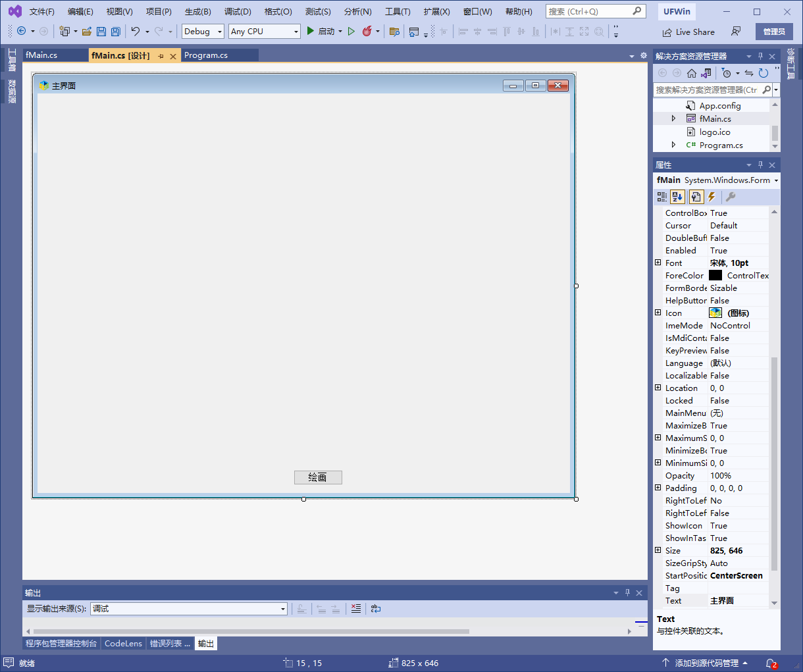Show Events with the lightning bolt icon

[x=712, y=196]
